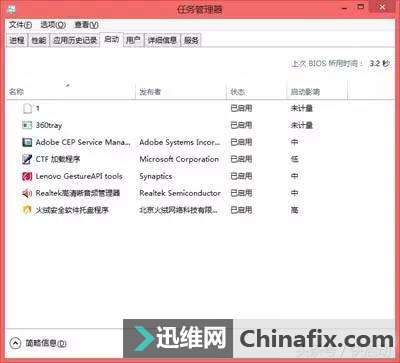Switch to the 服务 tab
400x363 pixels.
[x=191, y=40]
